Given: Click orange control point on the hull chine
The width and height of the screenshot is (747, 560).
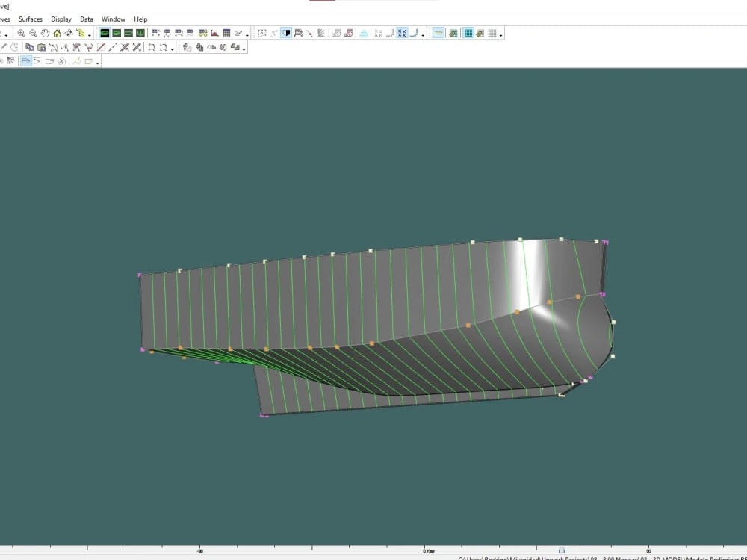Looking at the screenshot, I should pos(468,325).
